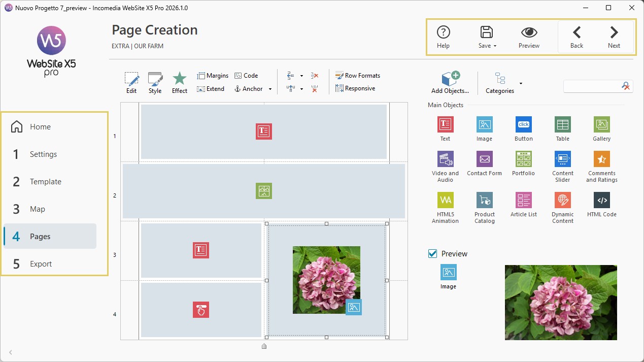
Task: Go Back to previous step
Action: click(x=577, y=37)
